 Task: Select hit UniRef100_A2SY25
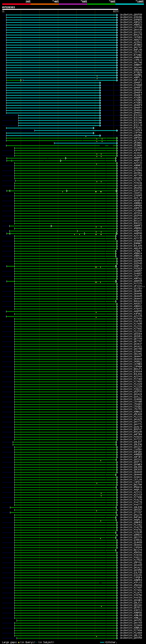(x=131, y=316)
